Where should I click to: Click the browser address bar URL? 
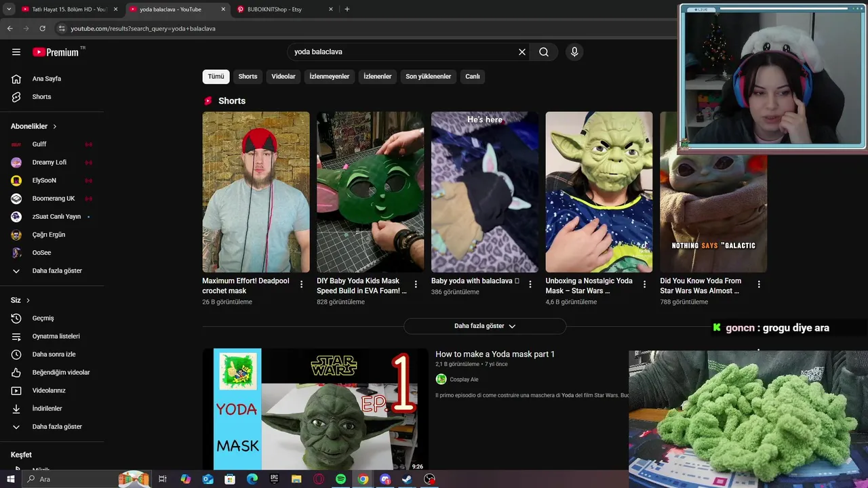tap(143, 28)
